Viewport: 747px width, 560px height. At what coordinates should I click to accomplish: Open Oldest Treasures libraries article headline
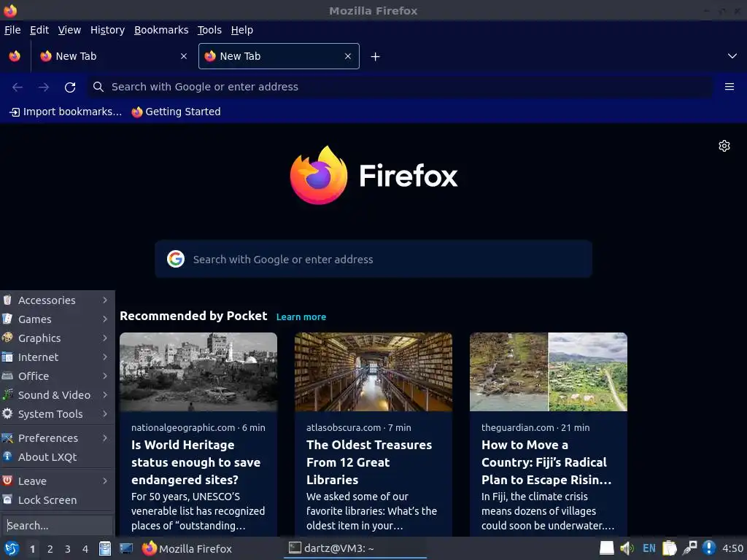[368, 462]
